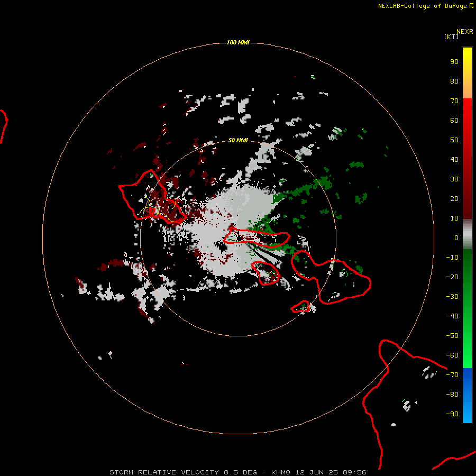This screenshot has height=476, width=476.
Task: Click the -80 value on the color scale
Action: pos(452,395)
